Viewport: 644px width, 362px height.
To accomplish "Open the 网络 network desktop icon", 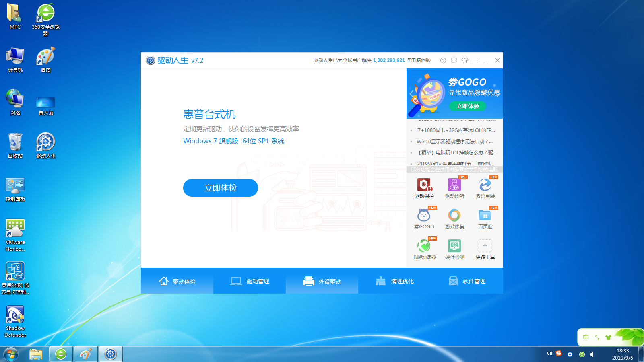I will click(x=15, y=103).
